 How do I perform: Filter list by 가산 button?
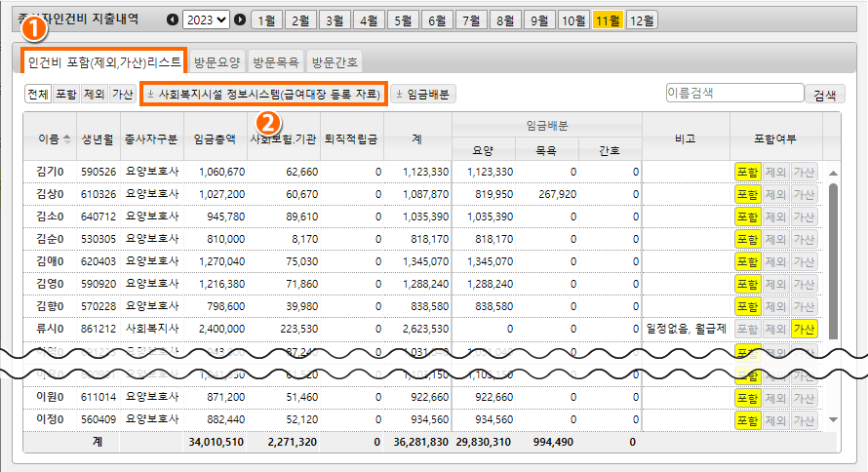(123, 95)
